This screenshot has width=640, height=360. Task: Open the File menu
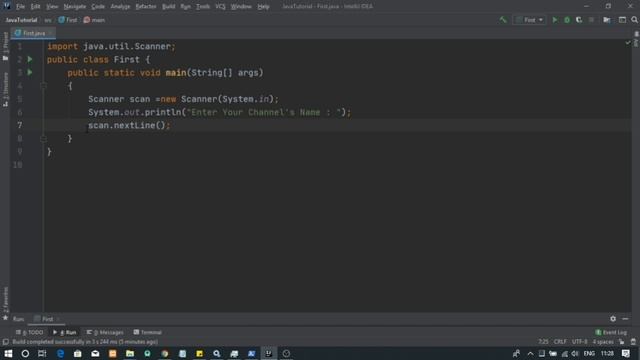[20, 7]
